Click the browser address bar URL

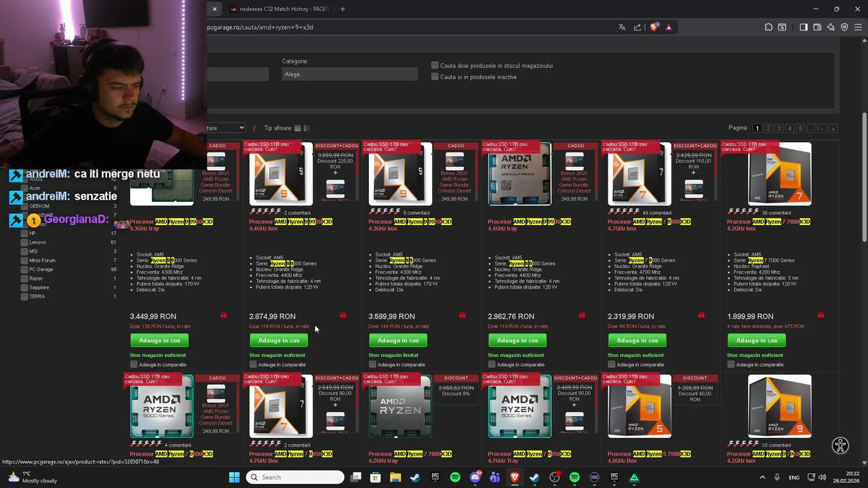[x=260, y=27]
